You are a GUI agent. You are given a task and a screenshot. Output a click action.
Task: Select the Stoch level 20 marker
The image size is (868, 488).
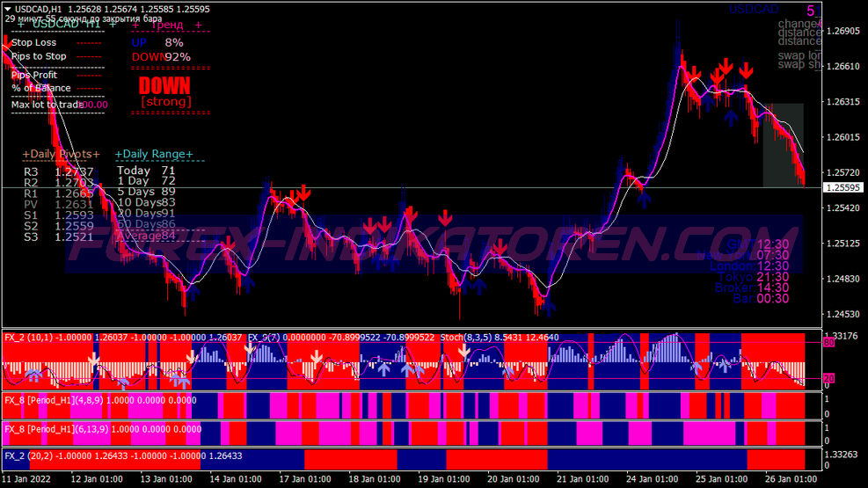828,379
